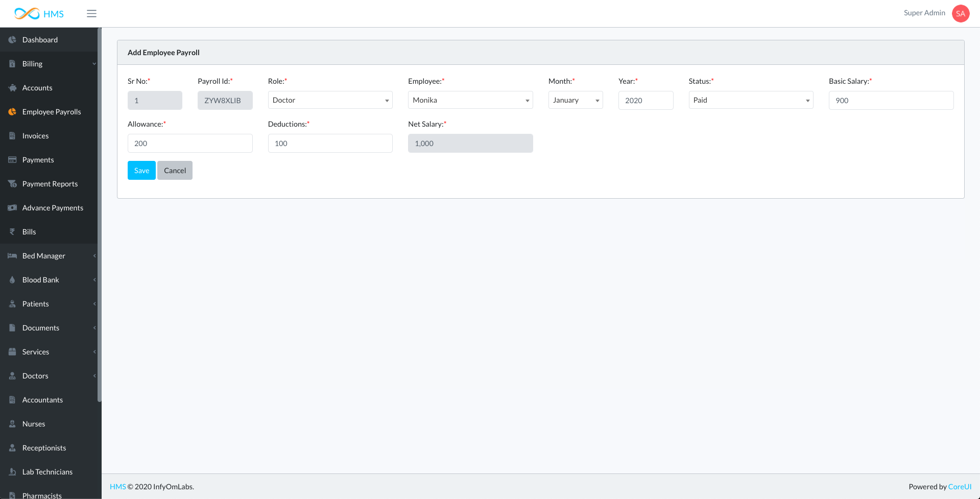
Task: Open Payment Reports in the sidebar
Action: pyautogui.click(x=50, y=184)
